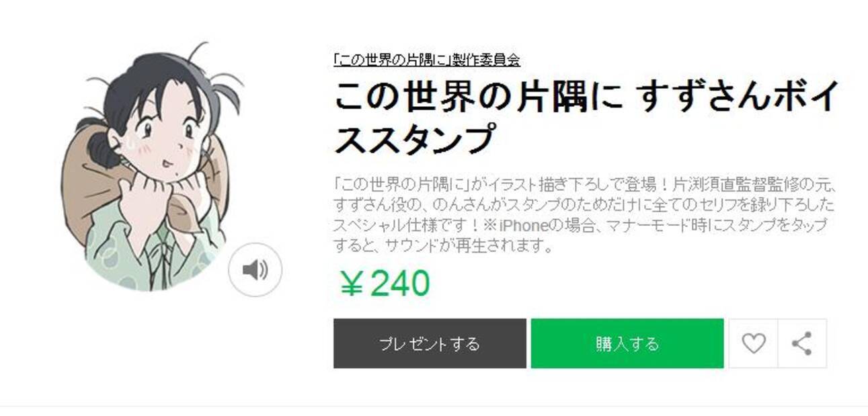Visit the production committee creator page
868x416 pixels.
(427, 60)
